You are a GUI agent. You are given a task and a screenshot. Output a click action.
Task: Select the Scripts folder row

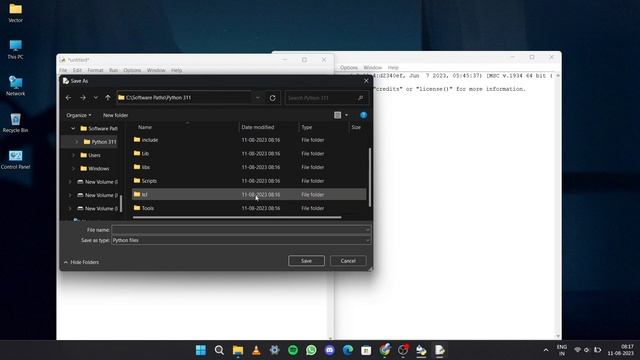(249, 181)
